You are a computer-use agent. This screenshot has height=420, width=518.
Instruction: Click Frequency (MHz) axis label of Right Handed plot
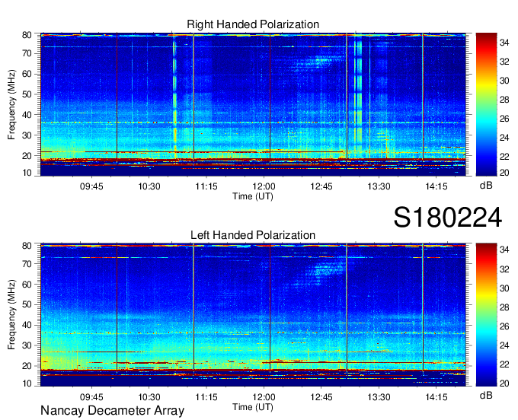[11, 104]
